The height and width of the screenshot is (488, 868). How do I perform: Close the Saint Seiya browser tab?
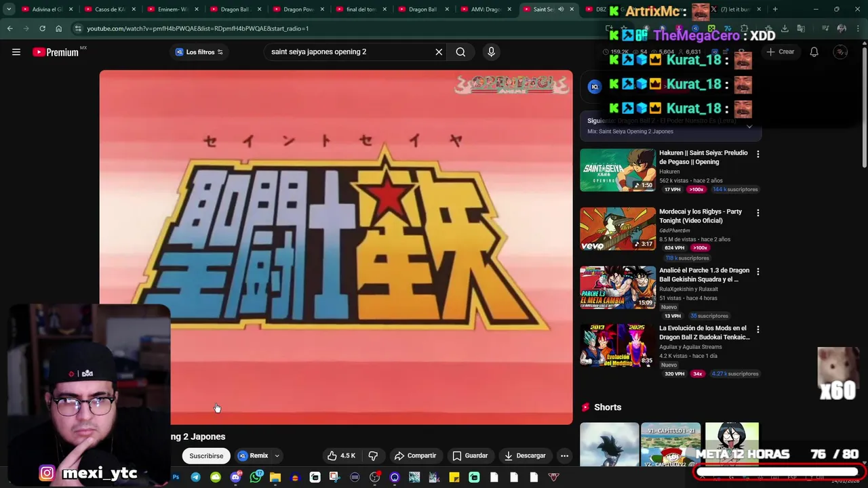pyautogui.click(x=572, y=9)
